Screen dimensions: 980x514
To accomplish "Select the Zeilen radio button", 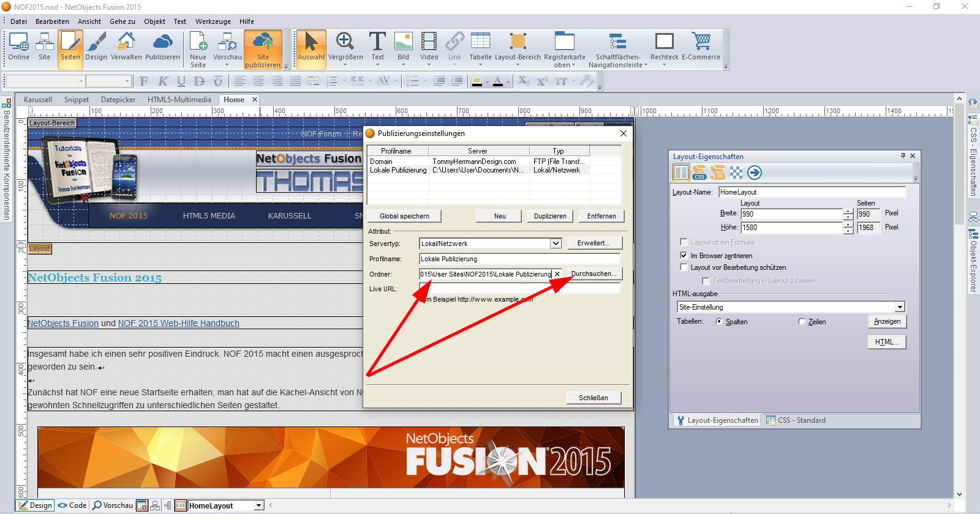I will [x=802, y=322].
